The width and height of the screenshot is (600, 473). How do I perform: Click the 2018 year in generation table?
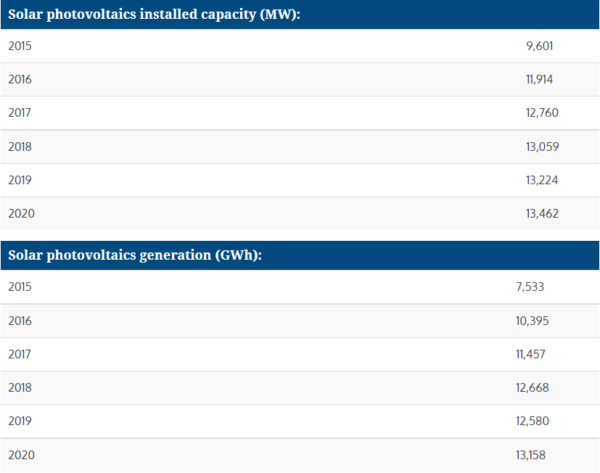tap(20, 388)
